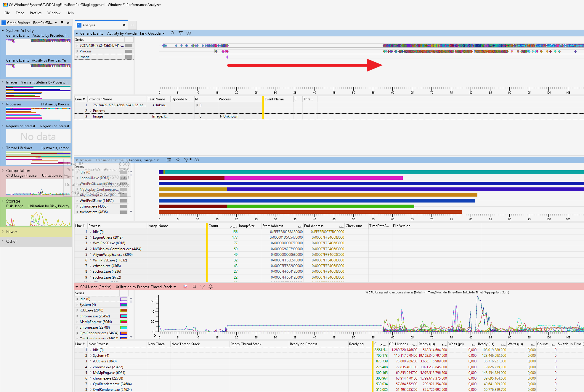Expand Computation group in Graph Explorer
The image size is (584, 392).
point(3,171)
